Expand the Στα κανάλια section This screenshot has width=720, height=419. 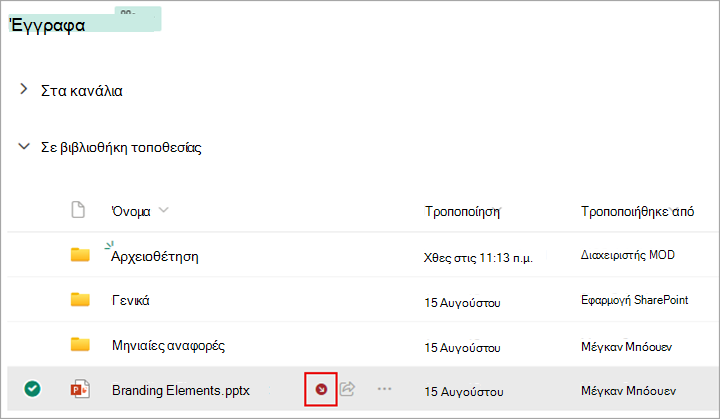pos(23,89)
